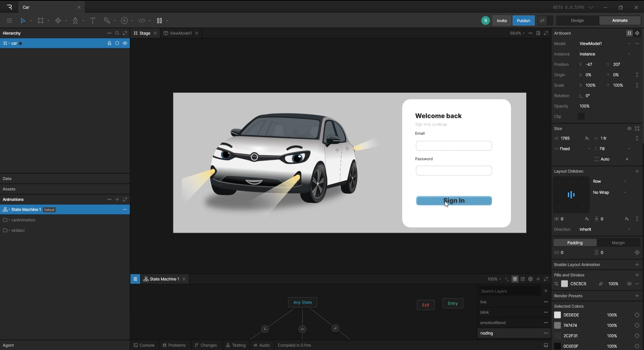The height and width of the screenshot is (350, 644).
Task: Pop out the Hierarchy panel
Action: 125,33
